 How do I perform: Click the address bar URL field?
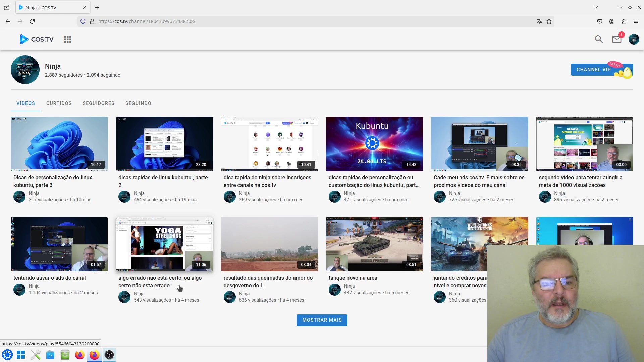(302, 21)
